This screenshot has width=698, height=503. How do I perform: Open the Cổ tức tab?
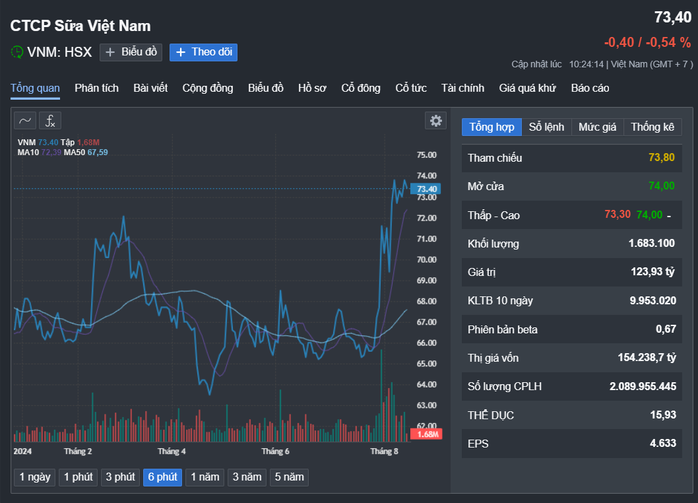pos(411,88)
